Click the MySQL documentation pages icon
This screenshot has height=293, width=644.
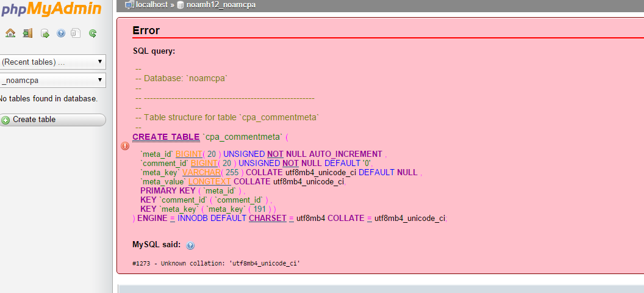click(76, 34)
